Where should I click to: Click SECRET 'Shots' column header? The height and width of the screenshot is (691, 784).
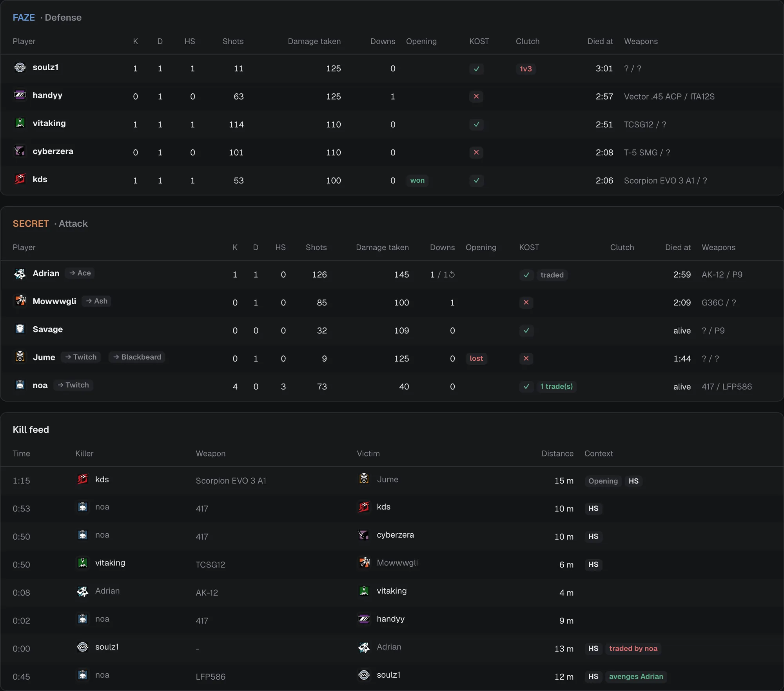[316, 247]
